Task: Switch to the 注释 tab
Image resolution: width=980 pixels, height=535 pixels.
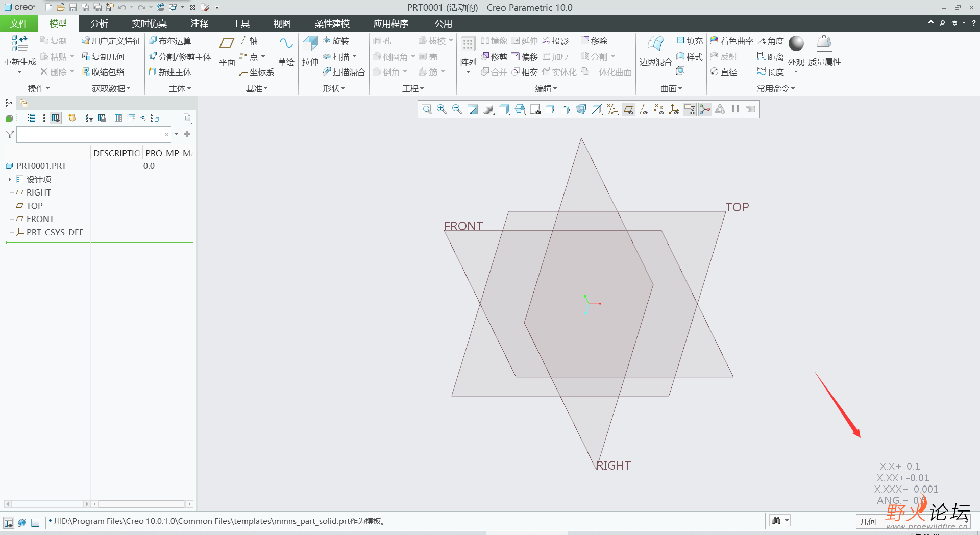Action: (199, 23)
